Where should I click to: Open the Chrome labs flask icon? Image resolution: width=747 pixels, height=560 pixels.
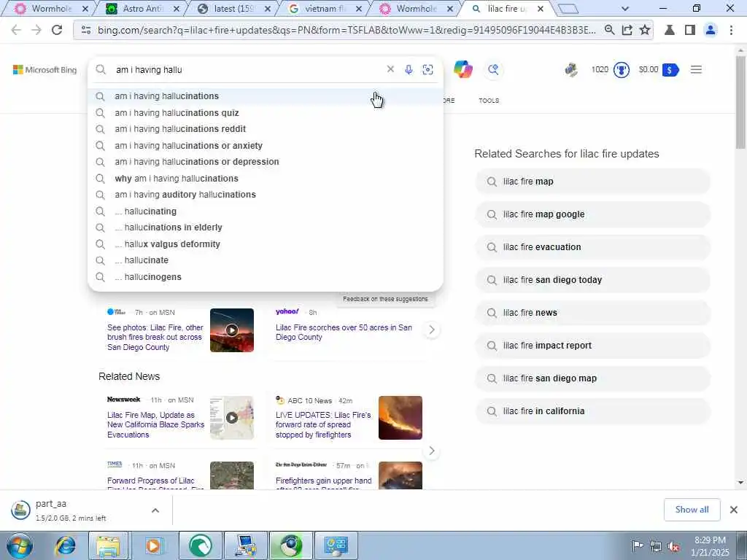(670, 30)
